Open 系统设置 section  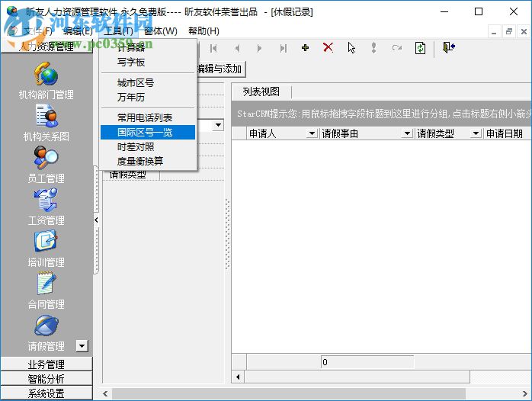46,393
